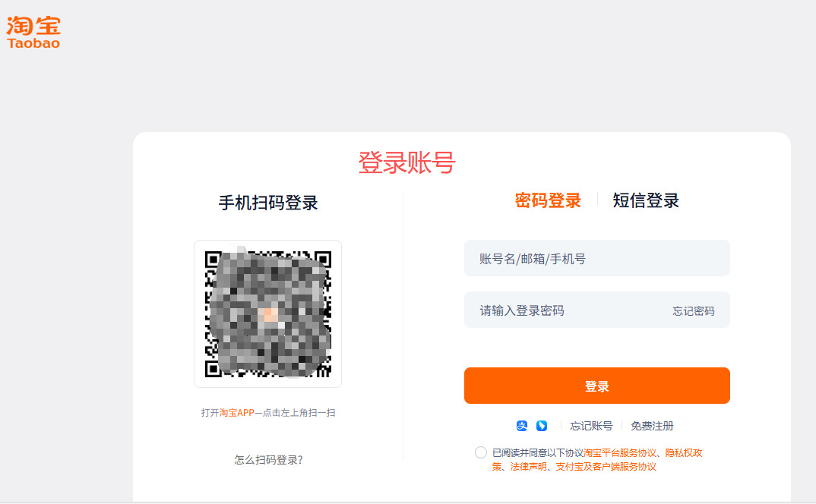Focus the 请输入登录密码 password field
Image resolution: width=816 pixels, height=504 pixels.
click(x=597, y=310)
